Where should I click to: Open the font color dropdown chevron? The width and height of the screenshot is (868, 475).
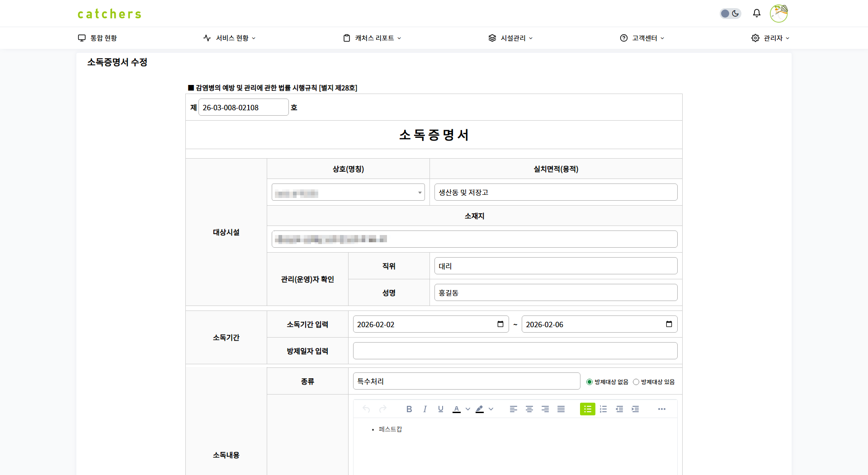click(468, 409)
